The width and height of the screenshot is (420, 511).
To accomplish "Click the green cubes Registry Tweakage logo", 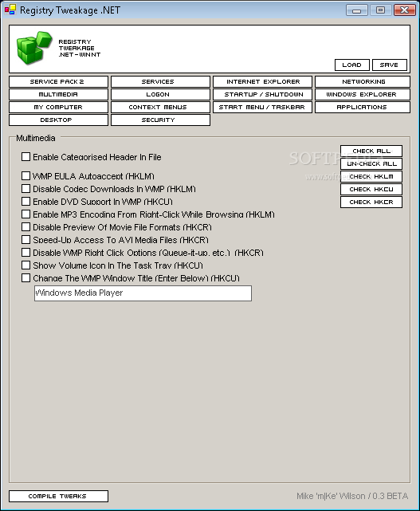I will point(34,47).
